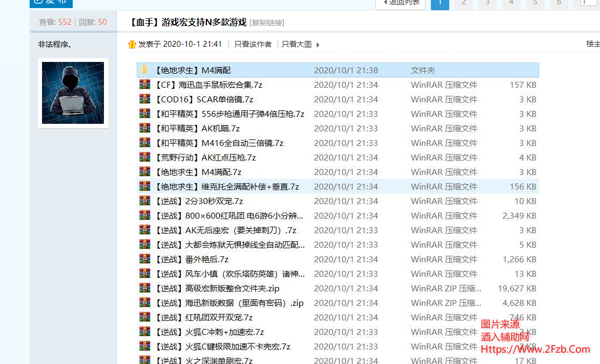Click archive icon for 火狐C键极限加速不卡壳宏.7z

(x=145, y=346)
